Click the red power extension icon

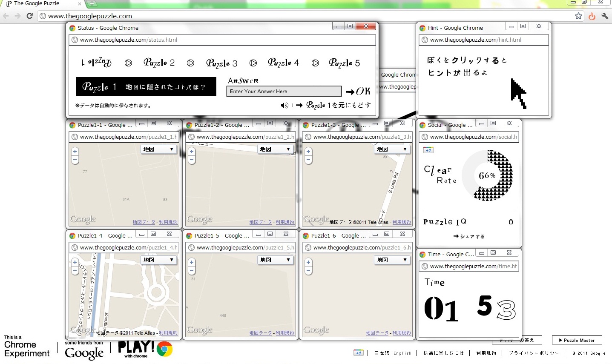(x=592, y=16)
